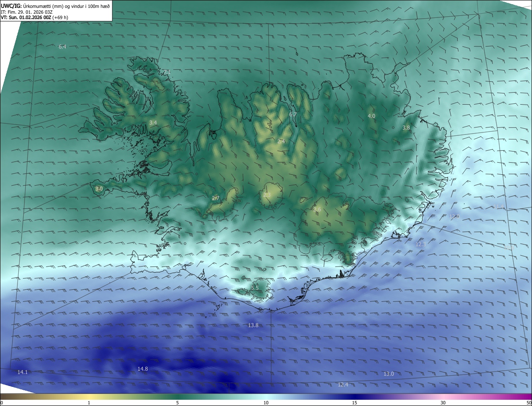Click the 5 tick on the colour scale
Viewport: 532px width, 406px height.
point(177,403)
